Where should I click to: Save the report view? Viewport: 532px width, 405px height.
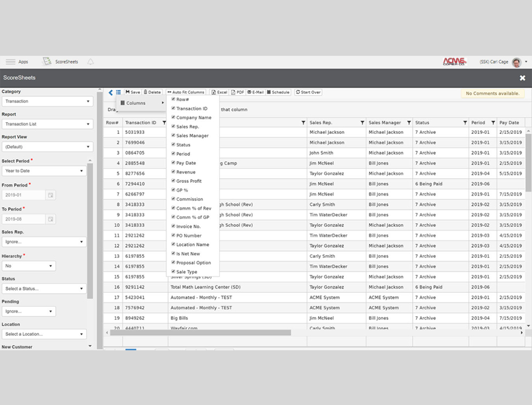click(132, 92)
